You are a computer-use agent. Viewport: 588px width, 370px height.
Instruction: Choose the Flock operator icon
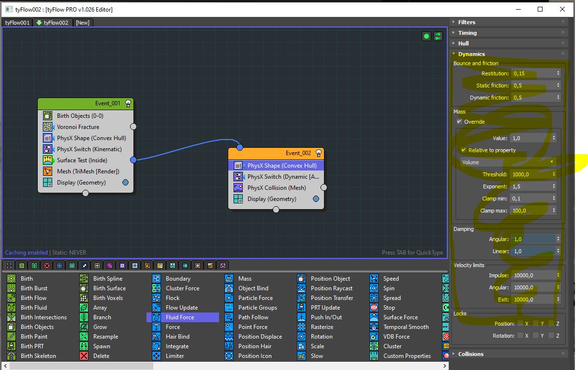click(x=156, y=298)
